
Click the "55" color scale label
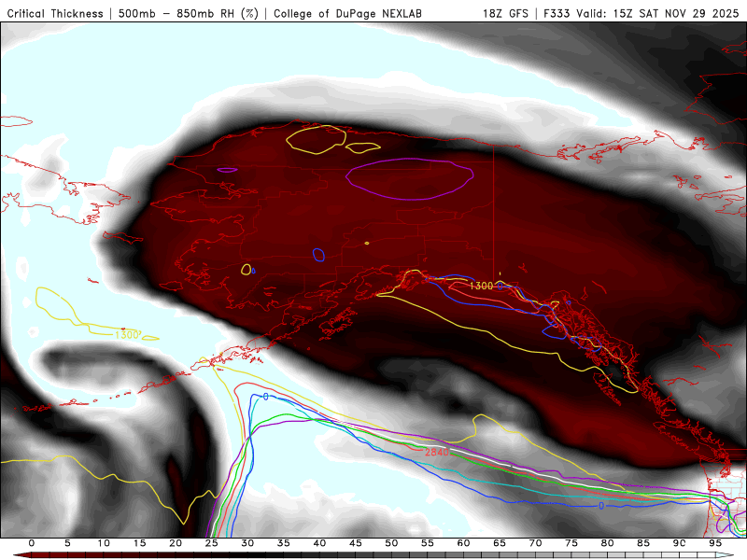coord(428,543)
